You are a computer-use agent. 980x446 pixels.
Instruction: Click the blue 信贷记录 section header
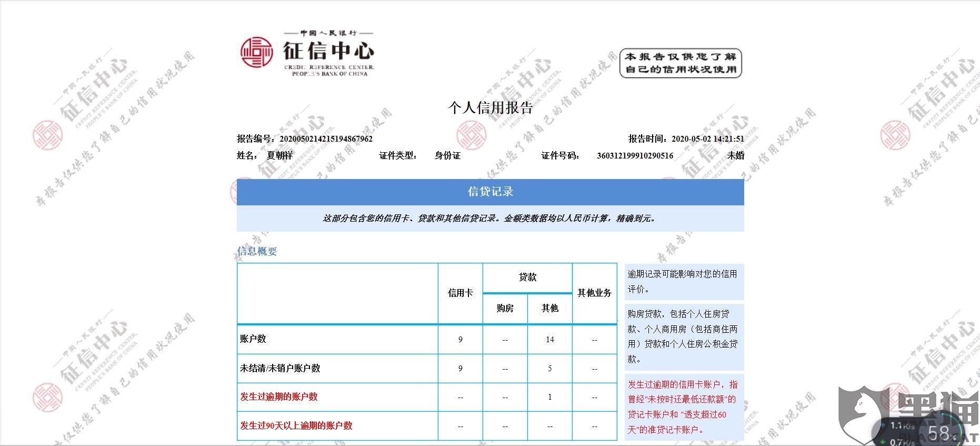point(491,192)
